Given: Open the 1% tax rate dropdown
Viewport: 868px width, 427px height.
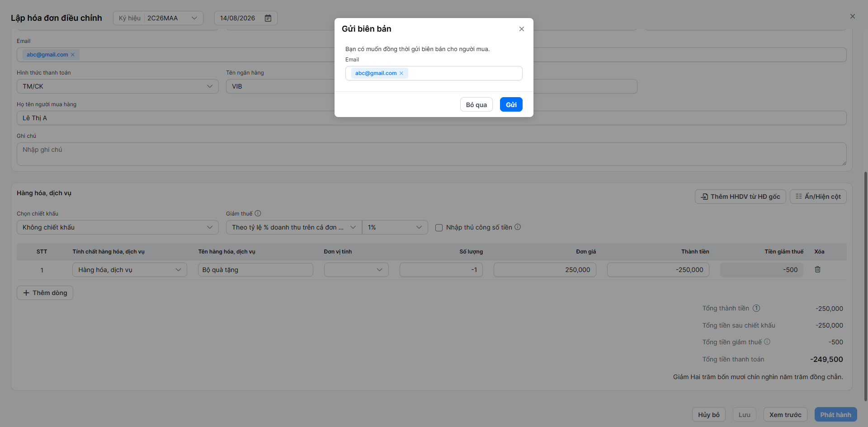Looking at the screenshot, I should click(x=395, y=227).
